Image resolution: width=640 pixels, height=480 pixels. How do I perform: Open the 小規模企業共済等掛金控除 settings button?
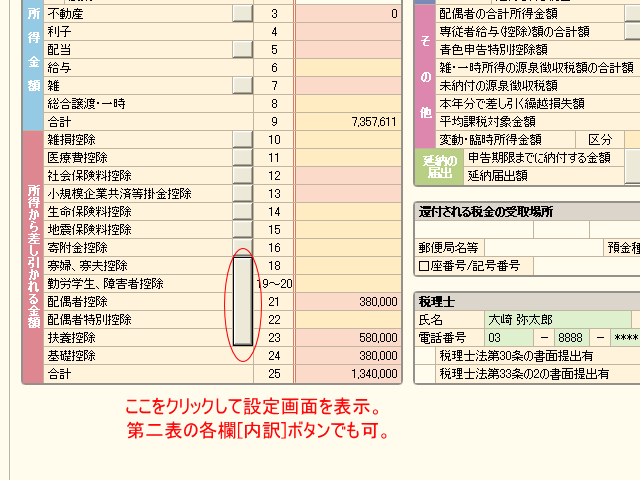[242, 193]
